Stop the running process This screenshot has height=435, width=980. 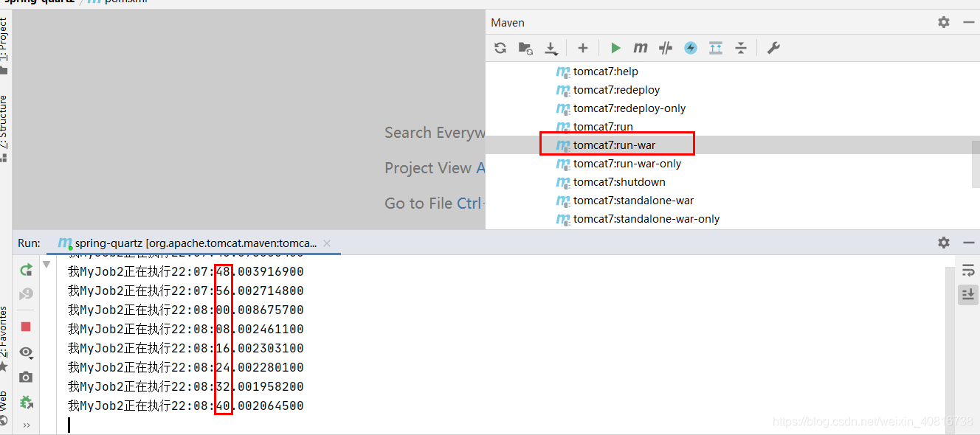[26, 327]
